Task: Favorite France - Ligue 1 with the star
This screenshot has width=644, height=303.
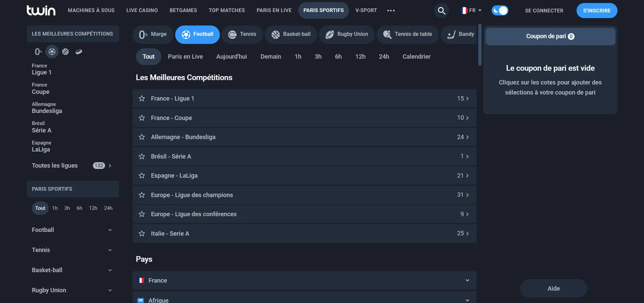Action: pos(142,99)
